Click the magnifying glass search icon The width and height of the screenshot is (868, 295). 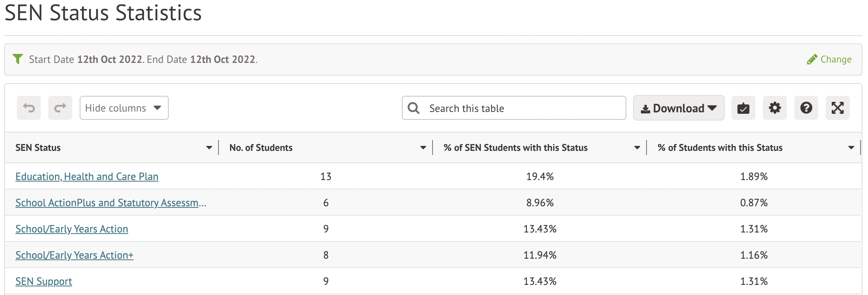(413, 108)
